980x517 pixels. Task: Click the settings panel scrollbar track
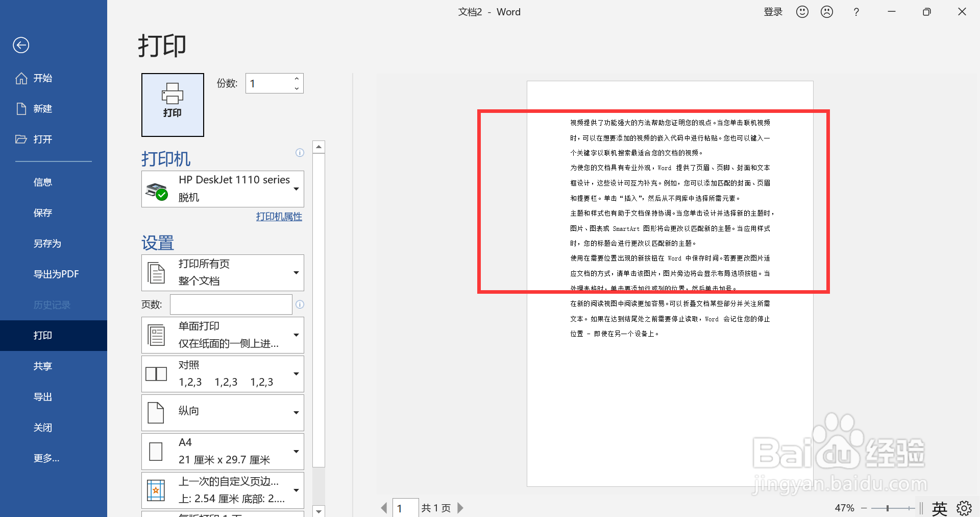click(319, 485)
